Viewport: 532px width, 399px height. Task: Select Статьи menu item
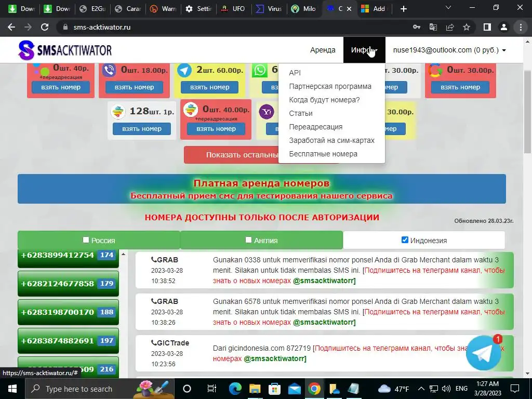point(301,113)
